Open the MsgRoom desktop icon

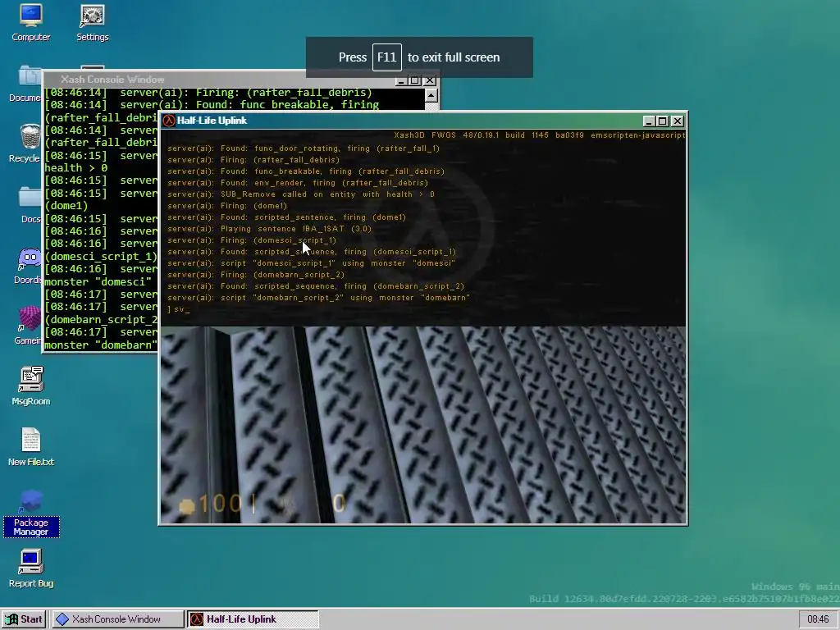tap(30, 386)
